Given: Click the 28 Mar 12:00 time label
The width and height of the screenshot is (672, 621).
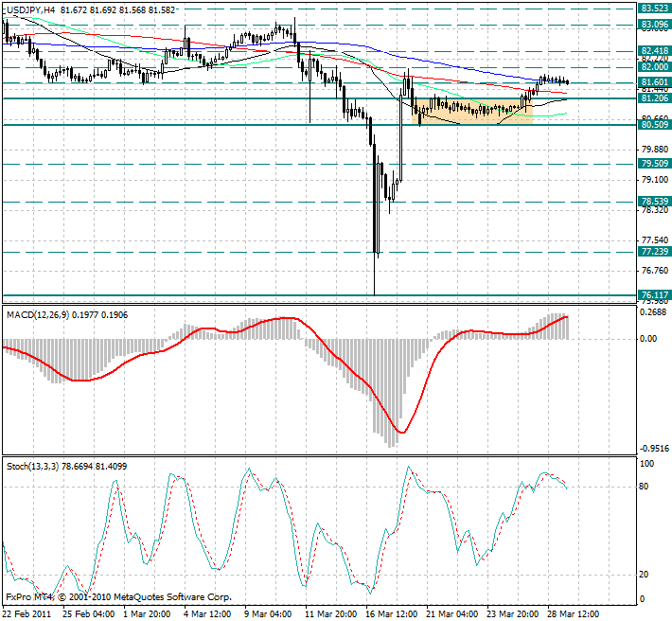Looking at the screenshot, I should pyautogui.click(x=574, y=614).
